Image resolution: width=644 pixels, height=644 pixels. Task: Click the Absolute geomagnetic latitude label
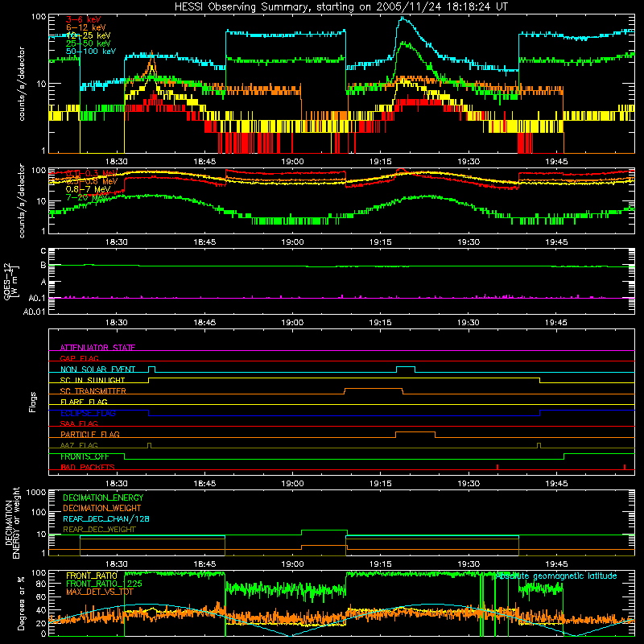[x=556, y=576]
